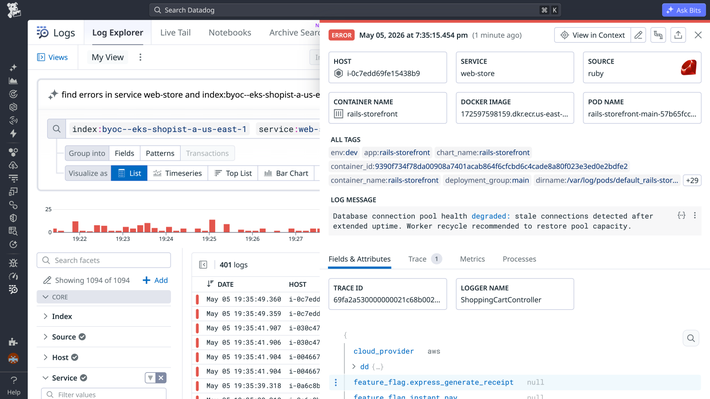Open the user avatar in sidebar

pos(13,359)
